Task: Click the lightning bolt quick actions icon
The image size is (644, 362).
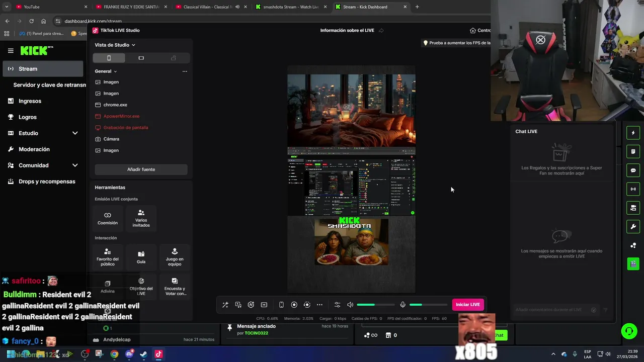Action: [x=633, y=133]
